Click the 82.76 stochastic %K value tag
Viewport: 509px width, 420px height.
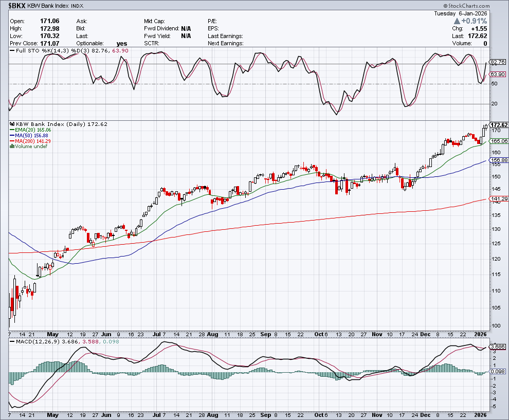coord(497,62)
